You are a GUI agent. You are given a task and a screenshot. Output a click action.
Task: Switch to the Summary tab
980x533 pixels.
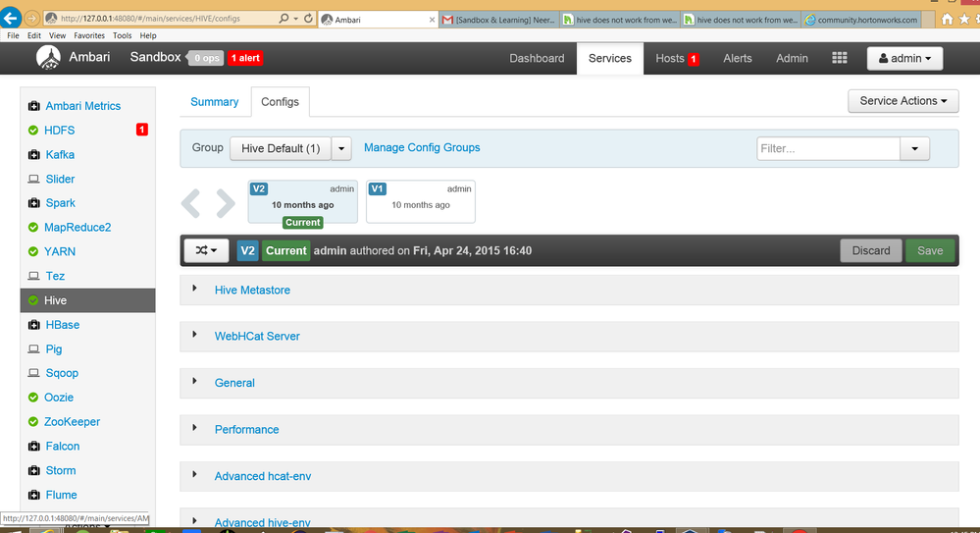(215, 102)
